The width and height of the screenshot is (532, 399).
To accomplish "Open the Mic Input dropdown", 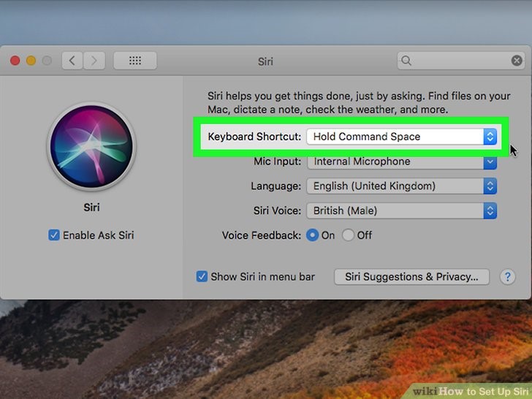I will pyautogui.click(x=402, y=161).
